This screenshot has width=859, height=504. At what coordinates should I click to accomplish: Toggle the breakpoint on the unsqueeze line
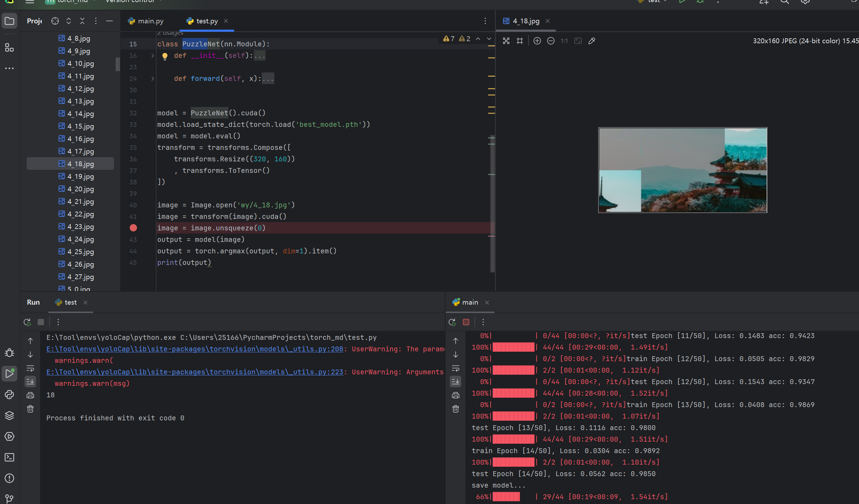click(x=133, y=228)
